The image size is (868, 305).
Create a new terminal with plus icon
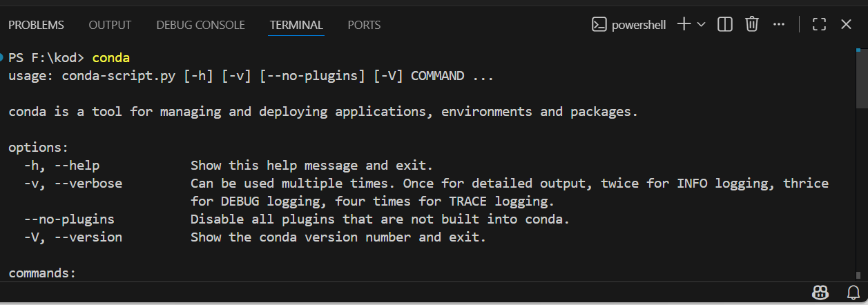click(684, 25)
